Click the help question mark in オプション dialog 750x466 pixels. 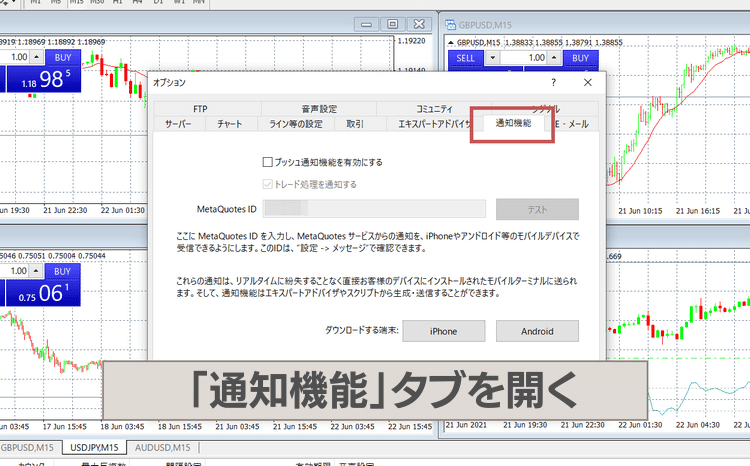tap(553, 82)
